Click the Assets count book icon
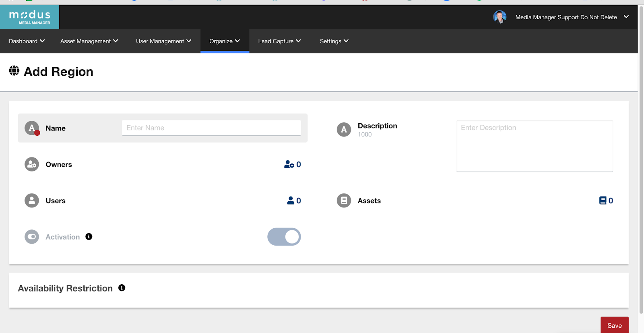 point(603,201)
